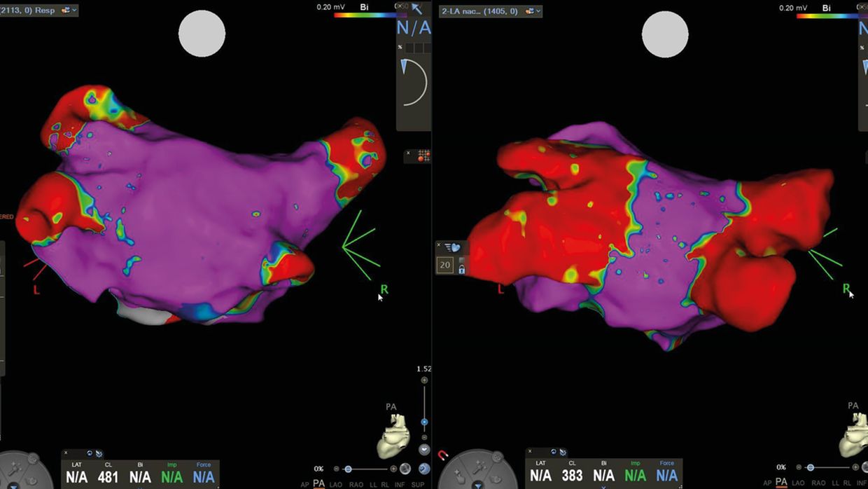
Task: Decrease left map transparency with minus button
Action: (x=337, y=469)
